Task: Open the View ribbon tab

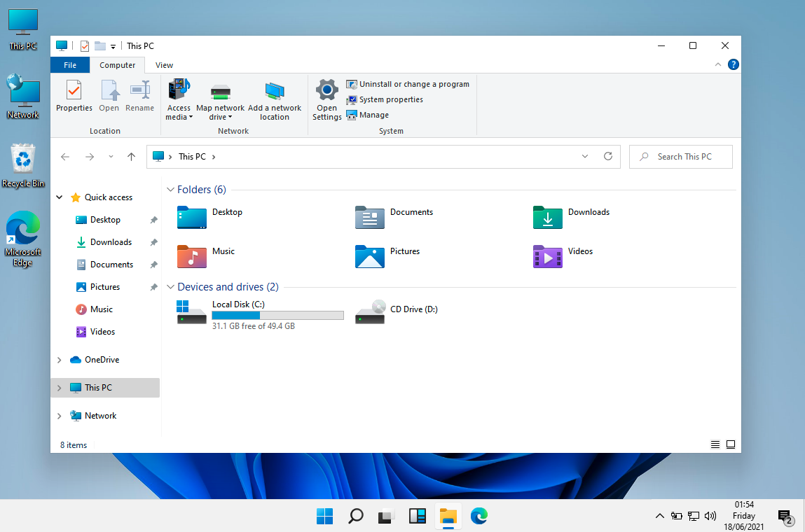Action: (164, 65)
